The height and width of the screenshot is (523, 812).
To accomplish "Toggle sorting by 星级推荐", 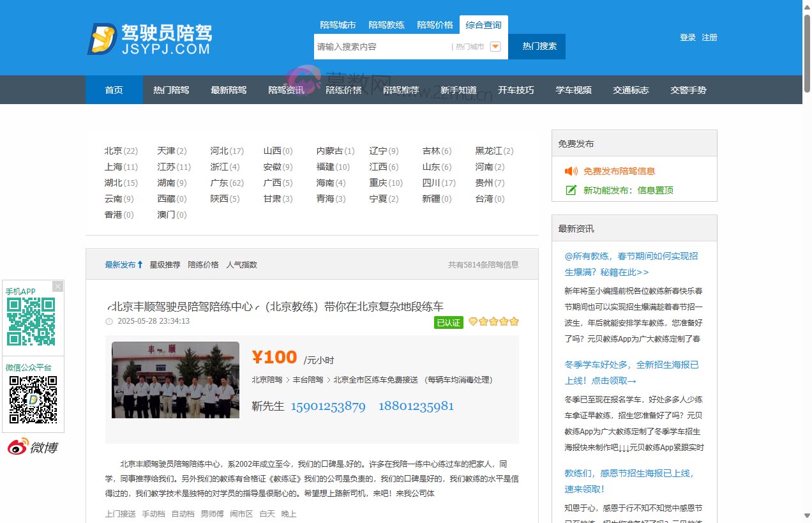I will [x=165, y=264].
